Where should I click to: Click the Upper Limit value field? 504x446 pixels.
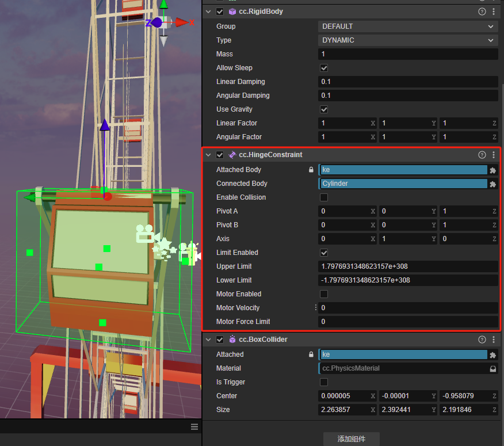408,266
